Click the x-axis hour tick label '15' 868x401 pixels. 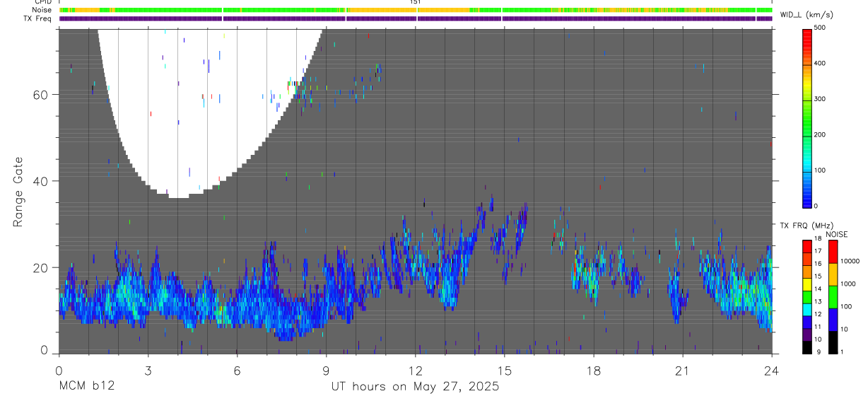(x=505, y=371)
